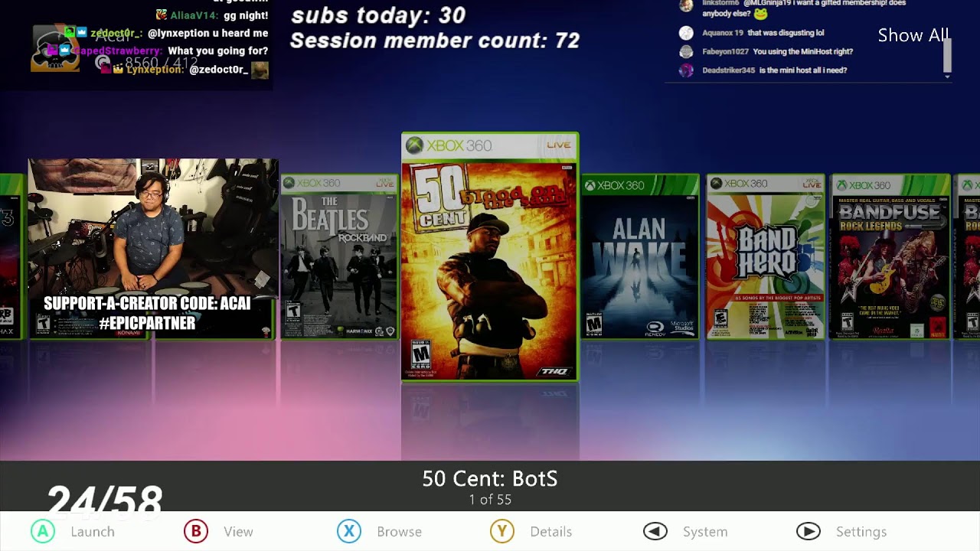
Task: Open the Settings menu label
Action: [861, 532]
